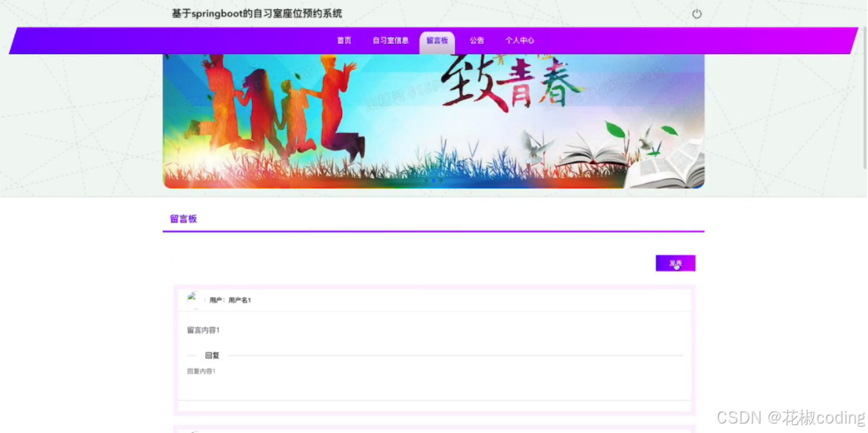The height and width of the screenshot is (433, 868).
Task: Open the 公告 nav tab
Action: (x=476, y=40)
